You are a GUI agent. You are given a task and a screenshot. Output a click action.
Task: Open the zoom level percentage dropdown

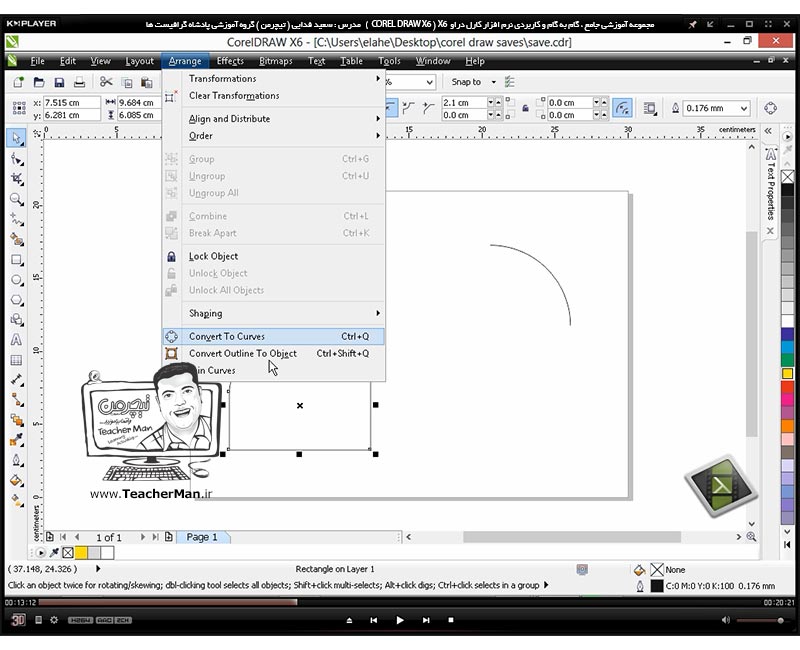click(430, 82)
